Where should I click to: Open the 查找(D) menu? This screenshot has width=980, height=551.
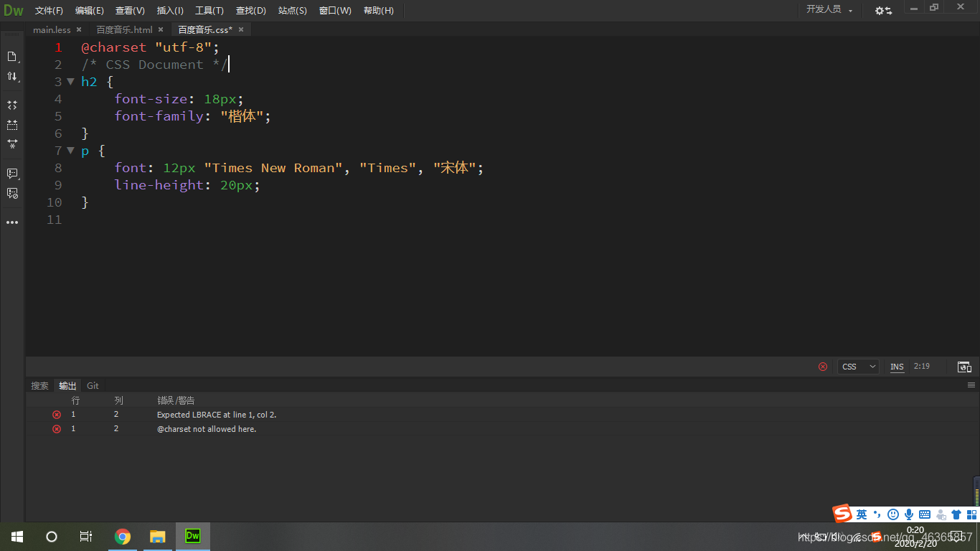pos(251,11)
